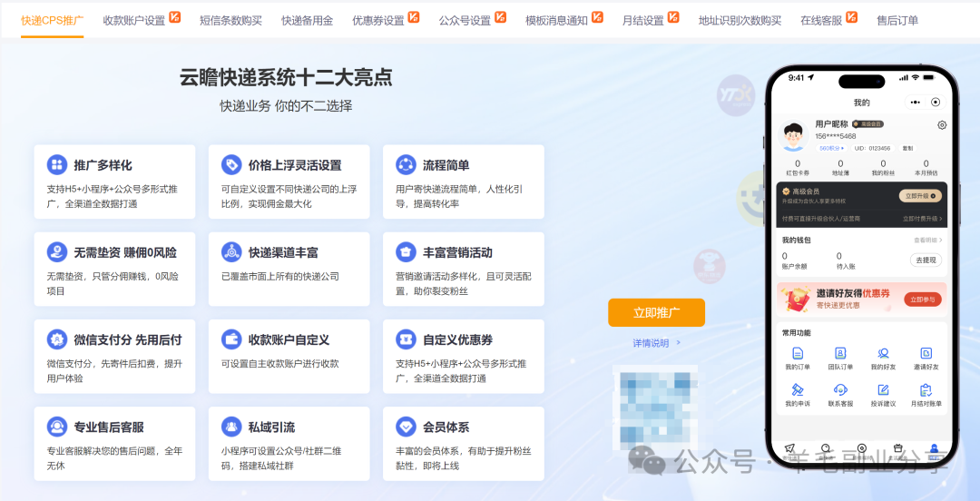Viewport: 980px width, 501px height.
Task: Tap 复制 next to UID in phone
Action: 906,148
